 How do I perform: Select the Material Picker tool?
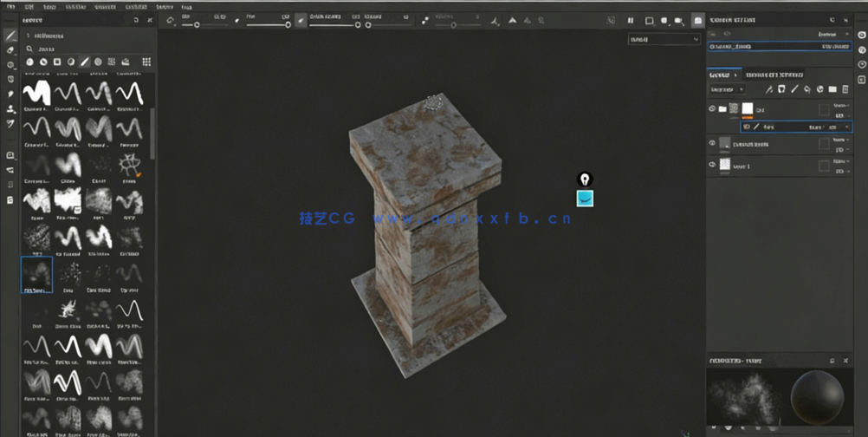point(10,123)
